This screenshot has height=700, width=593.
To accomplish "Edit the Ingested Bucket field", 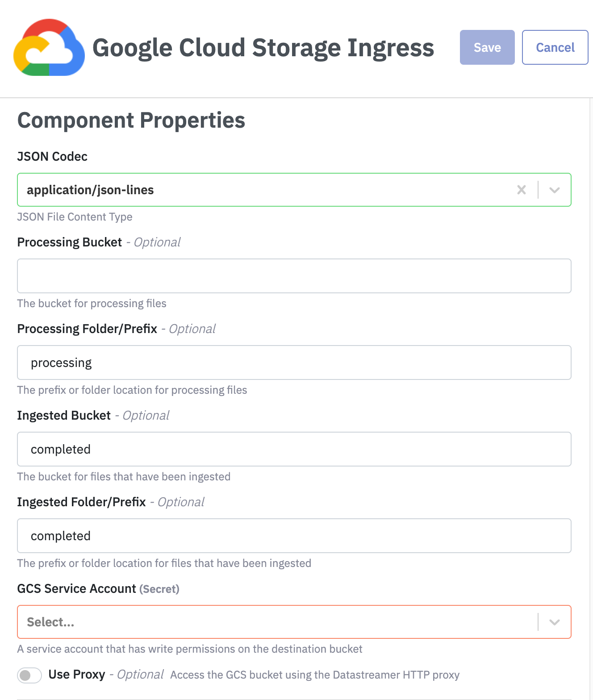I will tap(294, 449).
